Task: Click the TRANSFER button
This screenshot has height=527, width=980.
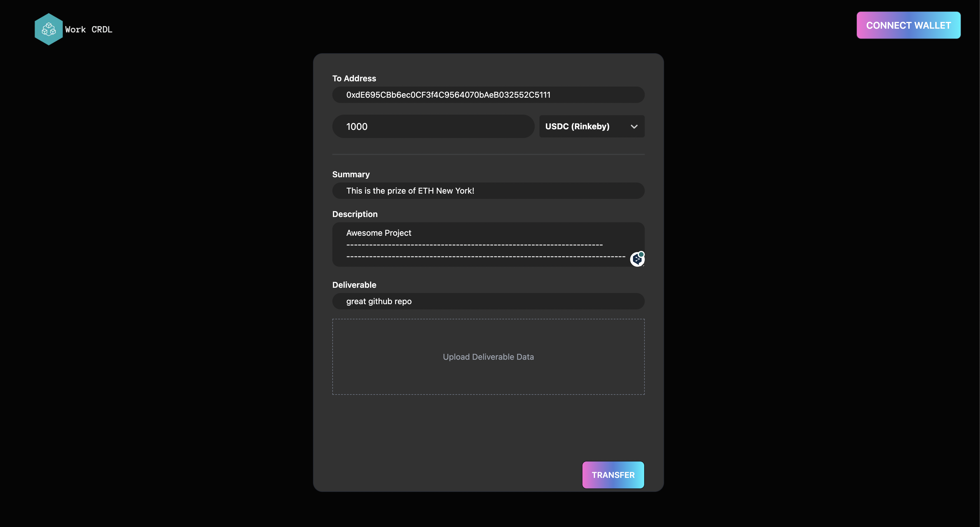Action: pyautogui.click(x=613, y=475)
